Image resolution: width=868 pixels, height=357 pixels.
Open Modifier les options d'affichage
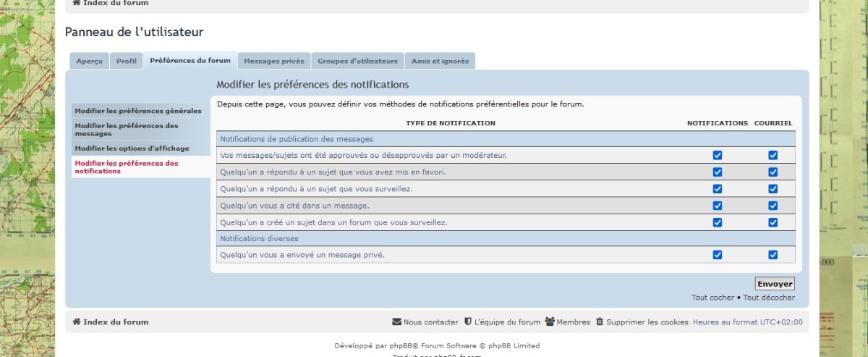point(132,148)
